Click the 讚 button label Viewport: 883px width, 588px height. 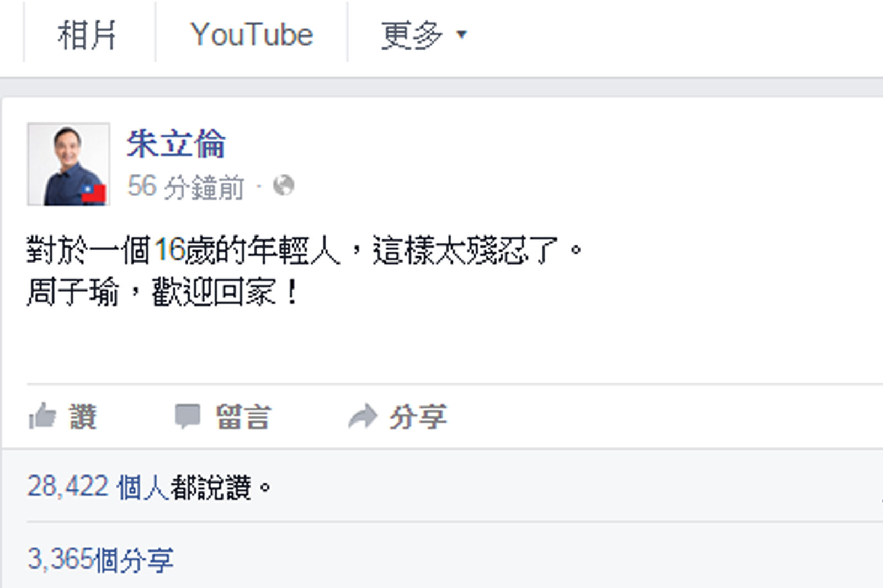[83, 416]
